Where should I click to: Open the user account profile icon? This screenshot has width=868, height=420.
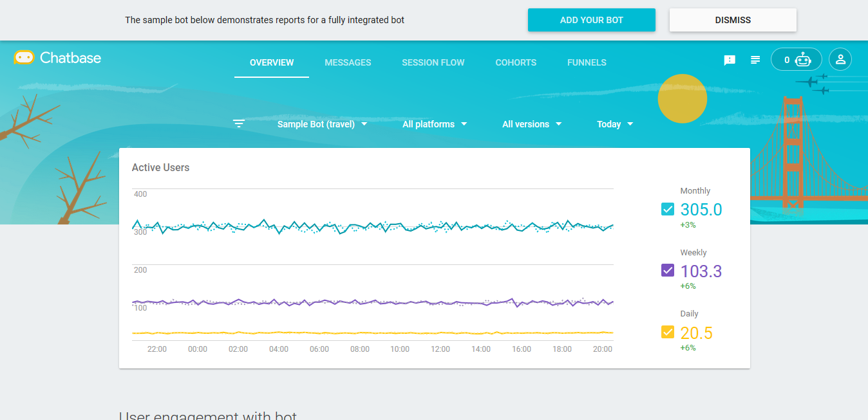[840, 60]
